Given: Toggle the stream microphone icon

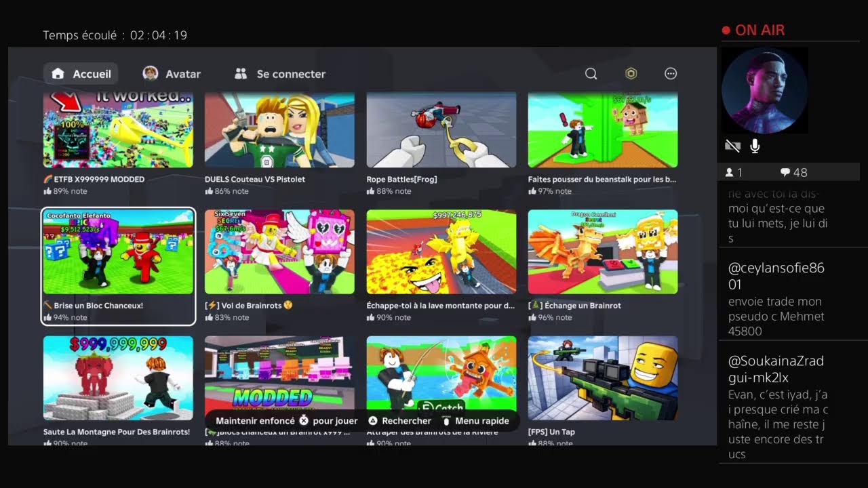Looking at the screenshot, I should [755, 146].
